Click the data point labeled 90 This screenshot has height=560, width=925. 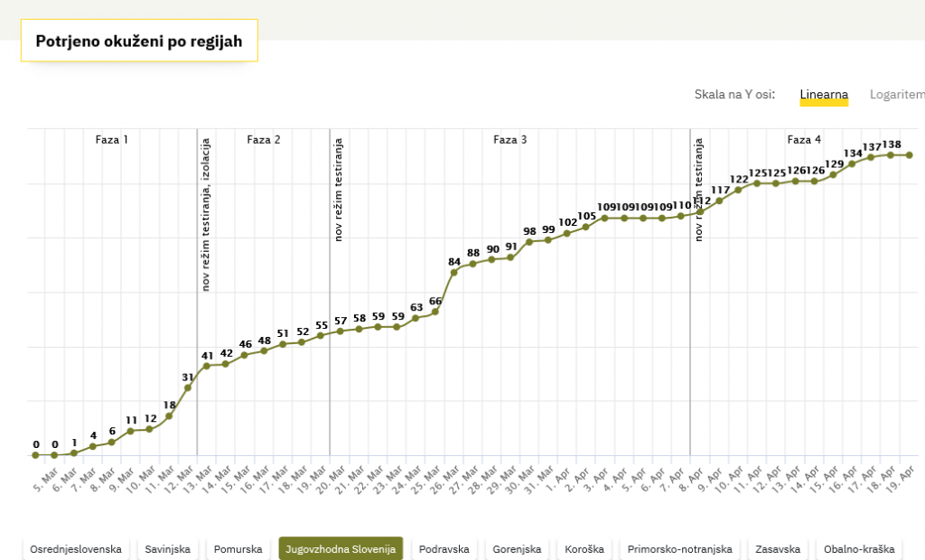[x=491, y=259]
